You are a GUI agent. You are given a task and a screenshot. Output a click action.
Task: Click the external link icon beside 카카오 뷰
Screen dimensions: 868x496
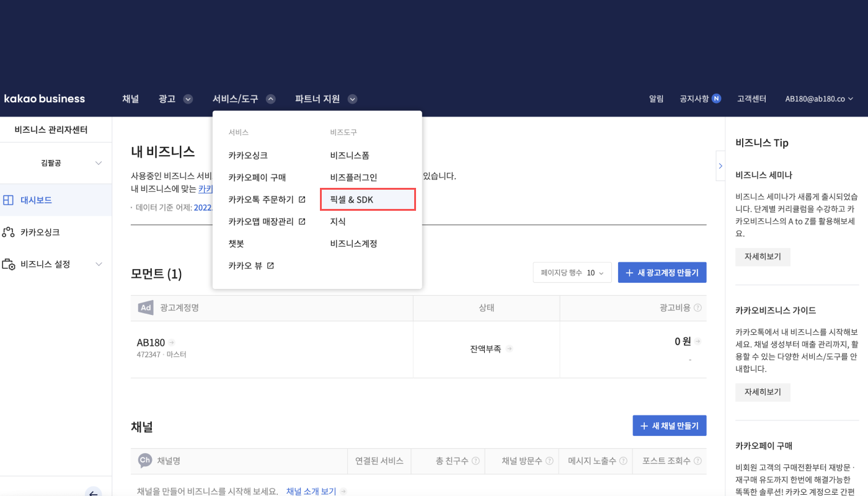pos(270,265)
